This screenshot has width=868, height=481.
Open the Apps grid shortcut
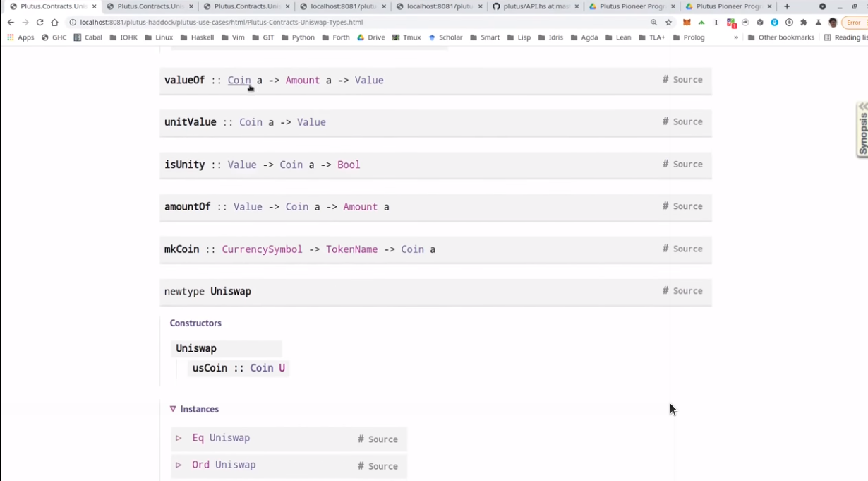(20, 37)
